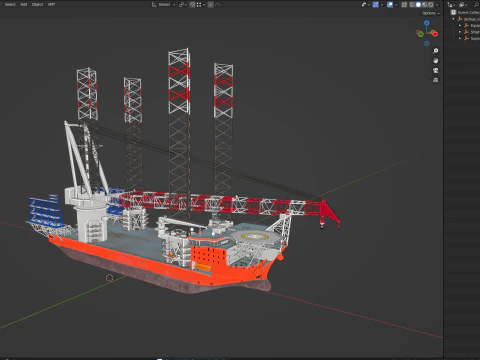Open the overlays options dropdown arrow
The image size is (480, 360).
[396, 5]
